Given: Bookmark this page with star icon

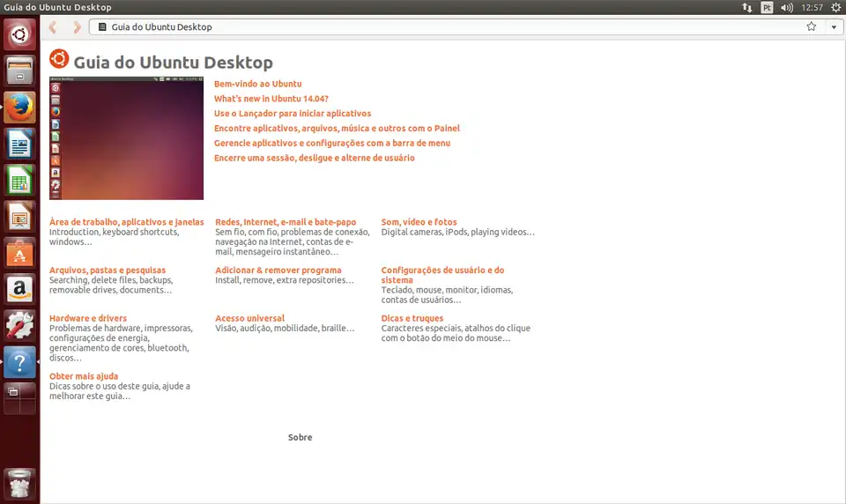Looking at the screenshot, I should click(811, 26).
